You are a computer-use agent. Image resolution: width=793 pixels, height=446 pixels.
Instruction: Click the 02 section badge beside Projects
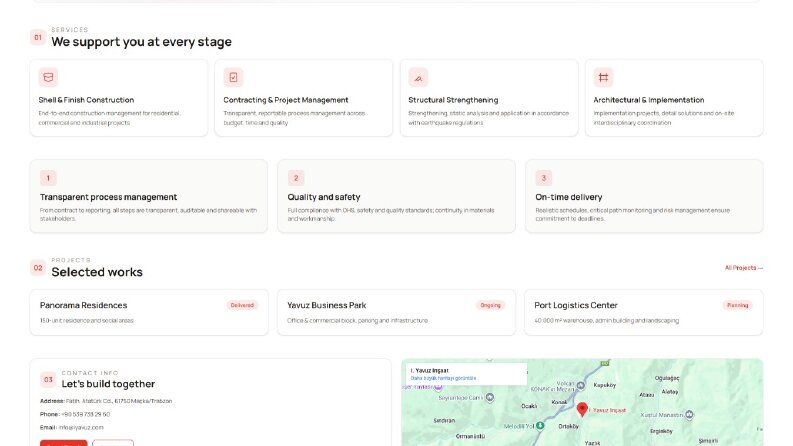[38, 268]
